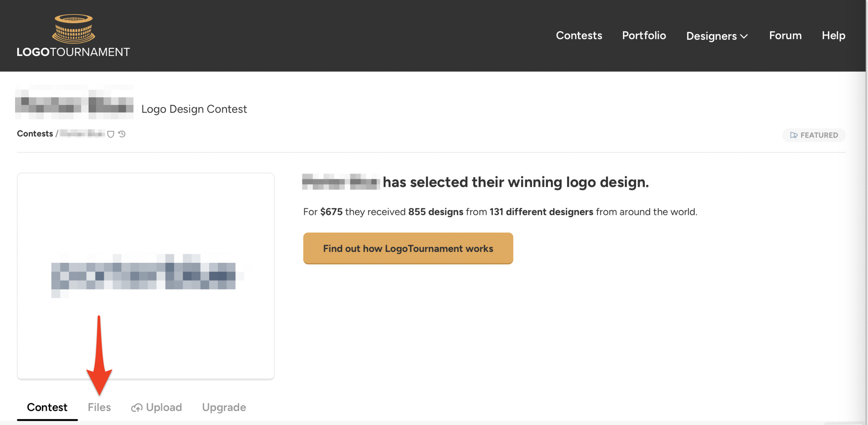
Task: Switch to the Files tab
Action: [x=99, y=407]
